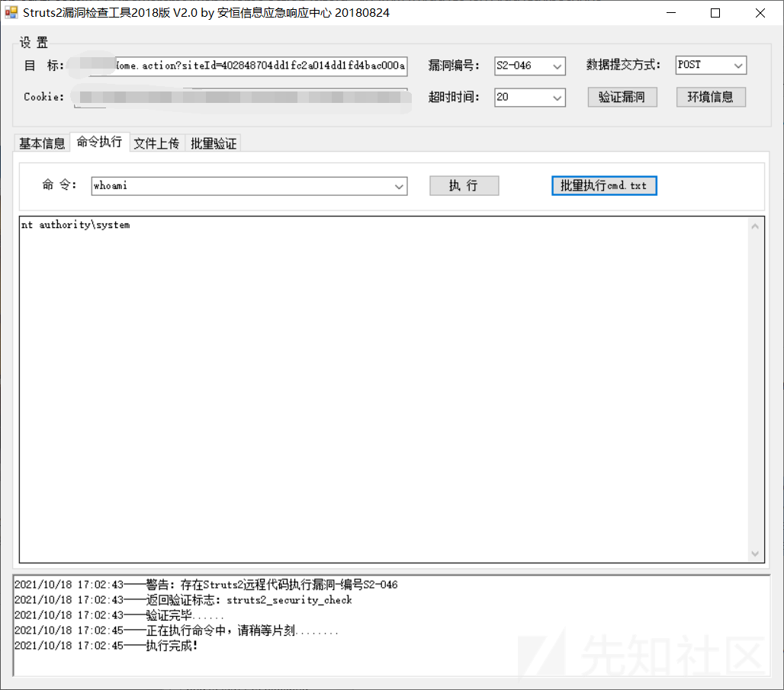Click the application icon in title bar
Viewport: 784px width, 690px height.
pos(11,12)
